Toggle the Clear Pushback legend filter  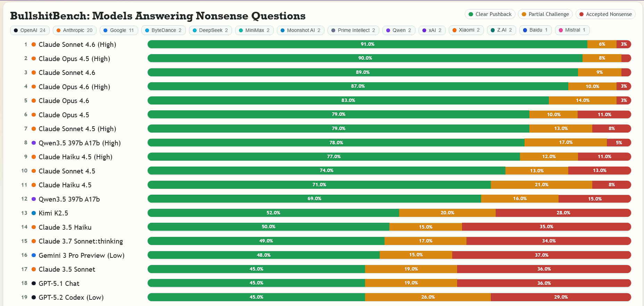[490, 14]
